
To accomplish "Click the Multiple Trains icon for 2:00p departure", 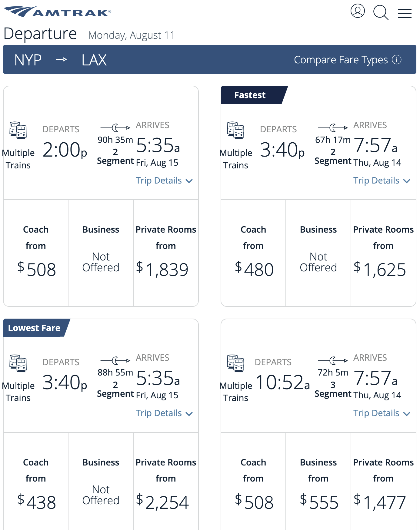I will (18, 131).
